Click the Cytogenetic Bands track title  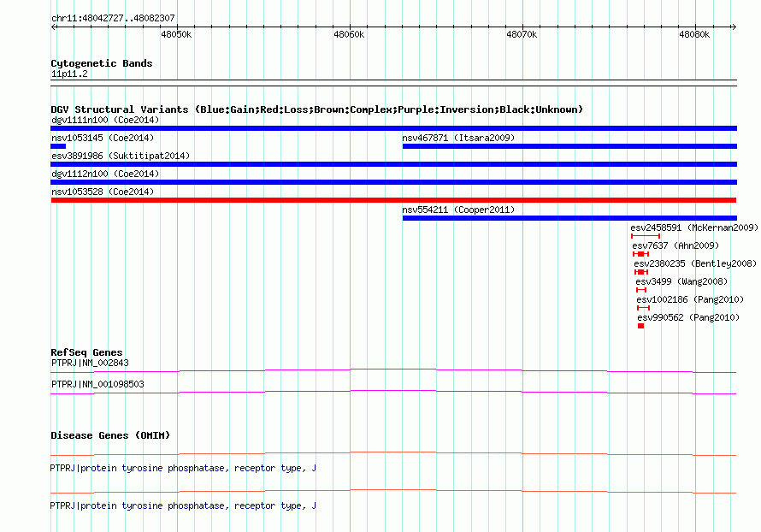tap(101, 63)
